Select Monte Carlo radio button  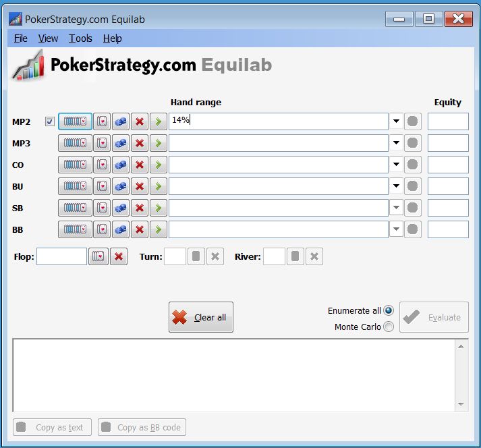[x=389, y=327]
